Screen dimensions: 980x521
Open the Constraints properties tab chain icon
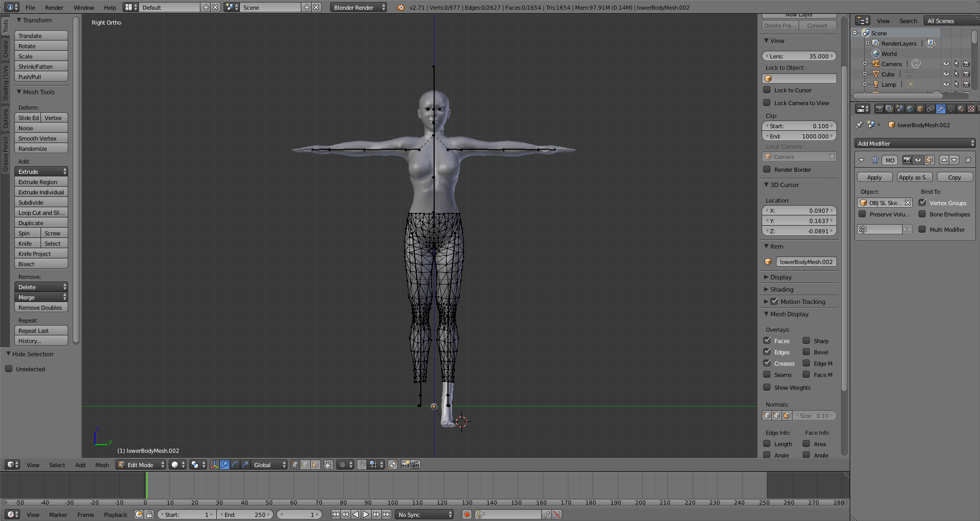pos(930,109)
